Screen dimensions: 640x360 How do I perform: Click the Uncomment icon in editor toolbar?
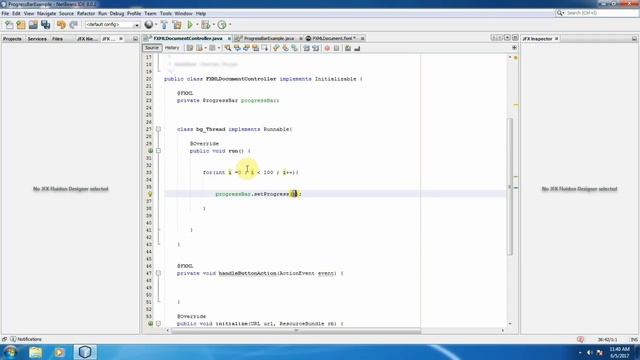[357, 49]
